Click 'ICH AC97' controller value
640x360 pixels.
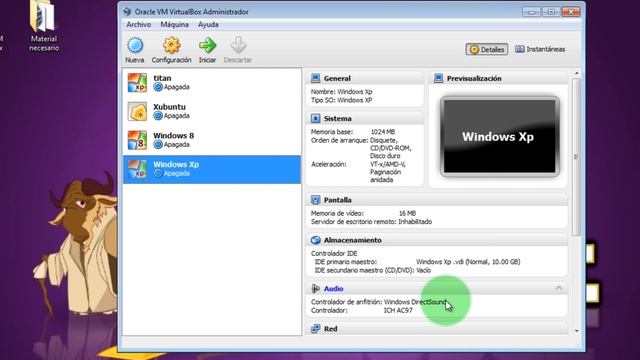tap(398, 310)
